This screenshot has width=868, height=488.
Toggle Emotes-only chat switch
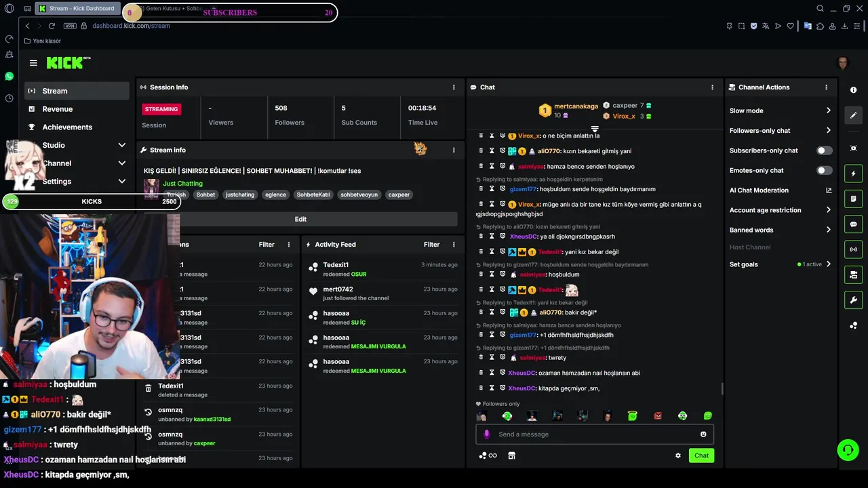[x=824, y=170]
